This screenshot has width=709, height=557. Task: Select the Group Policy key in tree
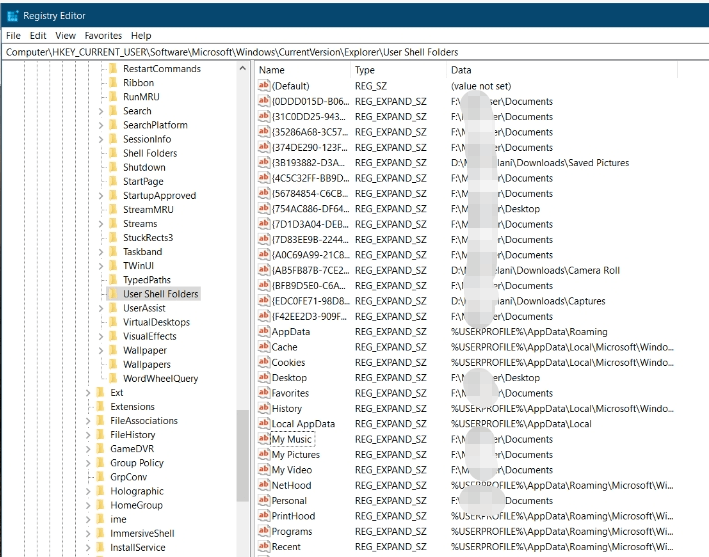[x=137, y=463]
